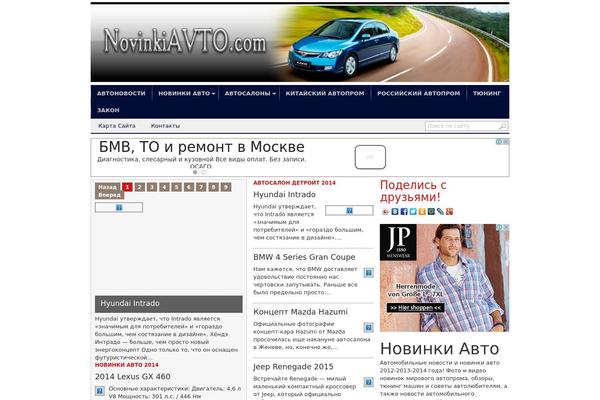Viewport: 600px width, 400px height.
Task: Click image placeholder beside BMW 4 Series article
Action: tap(368, 273)
